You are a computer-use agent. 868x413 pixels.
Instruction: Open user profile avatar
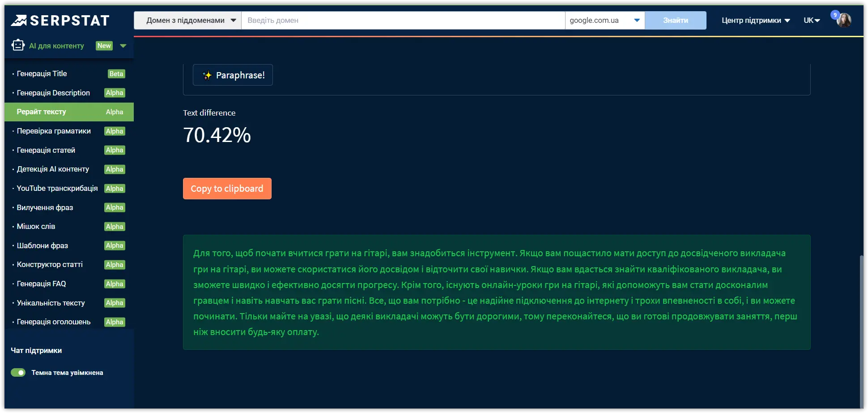pyautogui.click(x=844, y=20)
